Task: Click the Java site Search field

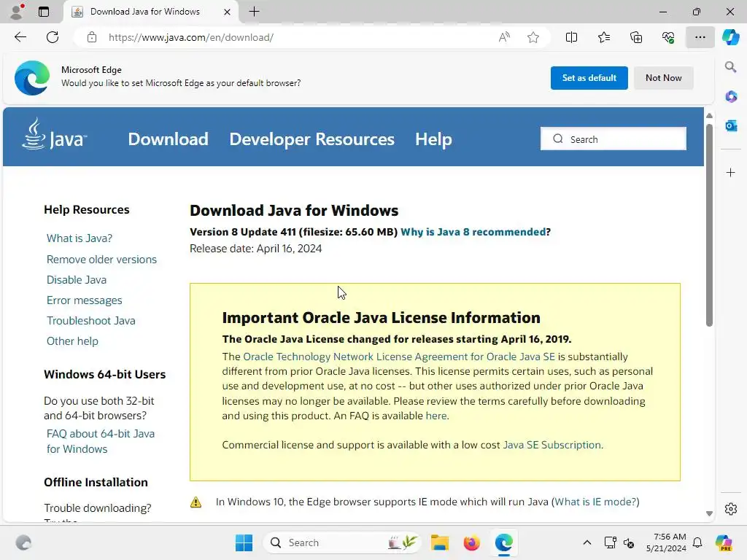Action: [613, 139]
